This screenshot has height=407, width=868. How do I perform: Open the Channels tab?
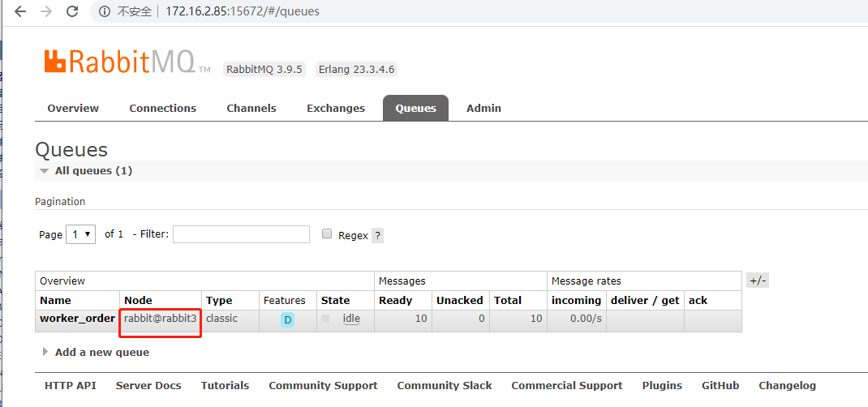pyautogui.click(x=251, y=109)
